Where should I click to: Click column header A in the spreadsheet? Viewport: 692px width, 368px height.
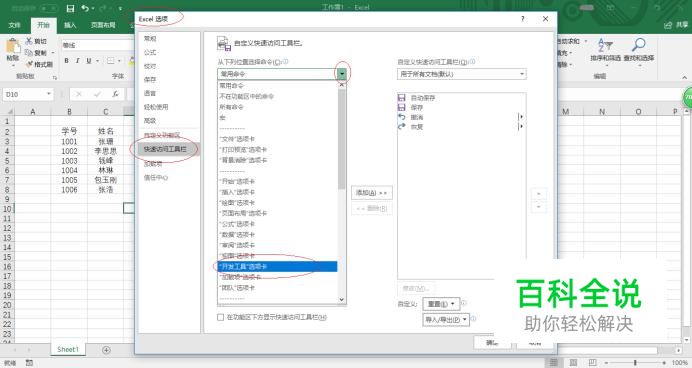[x=33, y=112]
